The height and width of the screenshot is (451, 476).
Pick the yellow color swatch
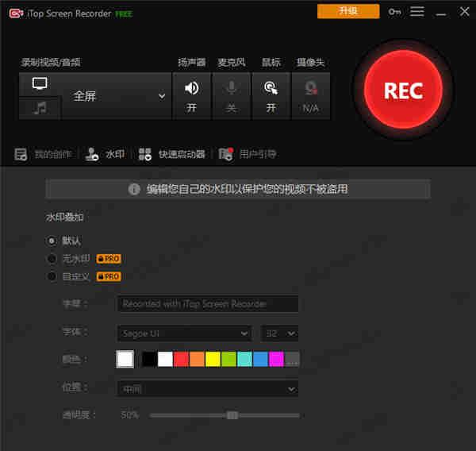pos(213,359)
